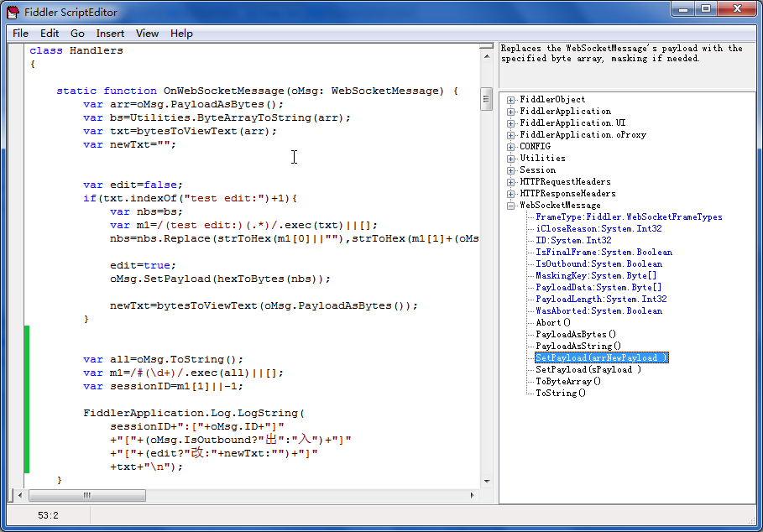Expand the FiddlerObject tree node

click(510, 100)
